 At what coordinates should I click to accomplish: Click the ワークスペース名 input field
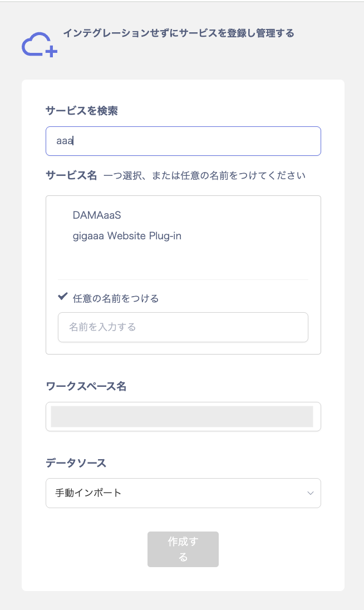183,416
